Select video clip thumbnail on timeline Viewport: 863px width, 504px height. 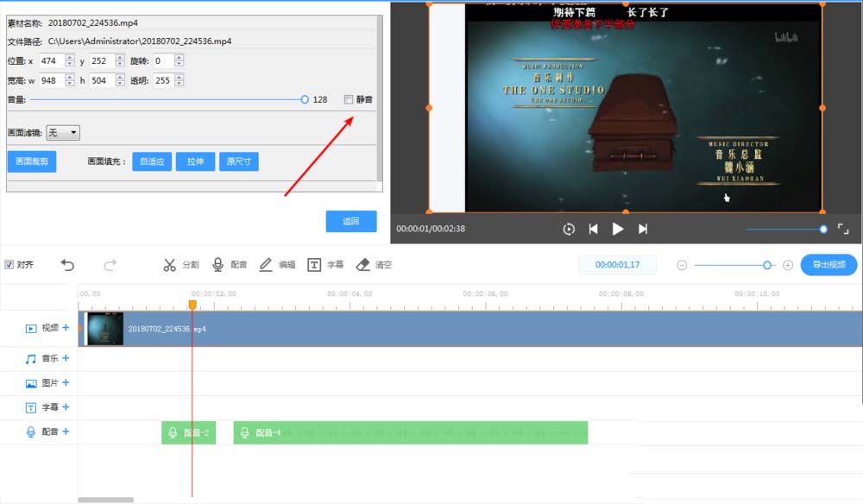point(105,329)
